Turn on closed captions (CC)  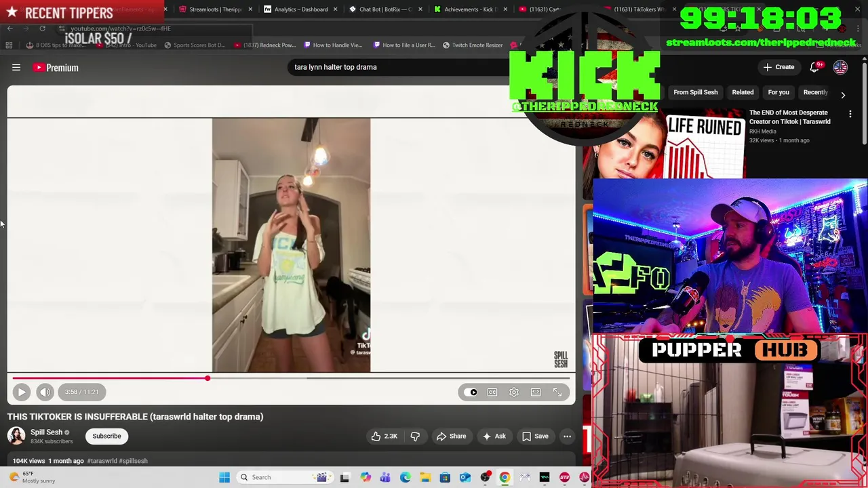492,392
